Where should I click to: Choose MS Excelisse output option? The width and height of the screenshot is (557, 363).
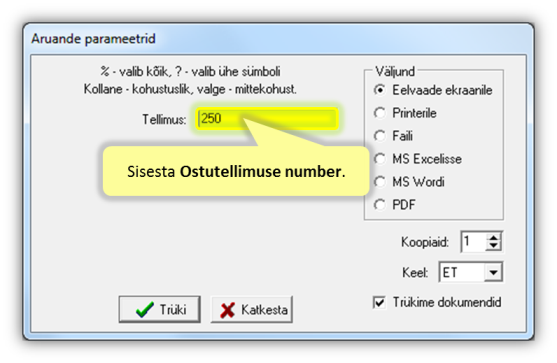(x=380, y=159)
